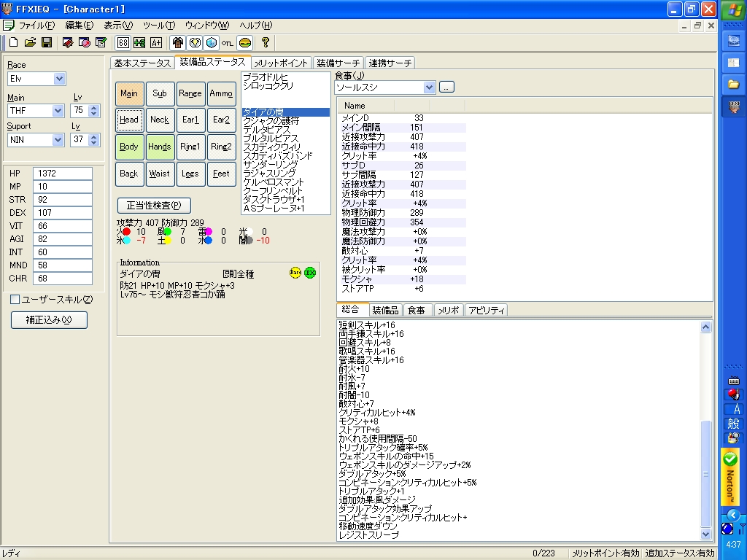Click the A+ toolbar icon
The width and height of the screenshot is (747, 560).
[x=156, y=42]
